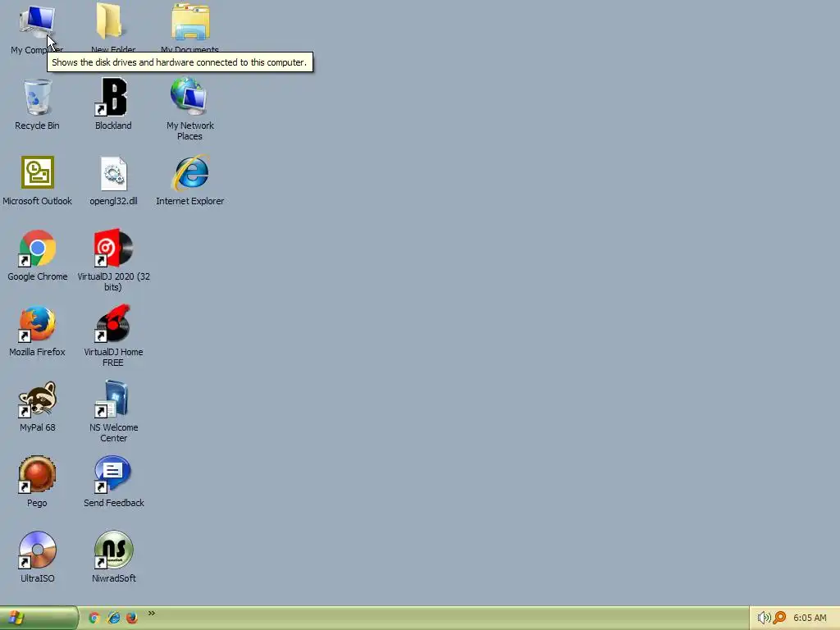The width and height of the screenshot is (840, 630).
Task: Expand Quick Launch overflow chevron
Action: (x=152, y=614)
